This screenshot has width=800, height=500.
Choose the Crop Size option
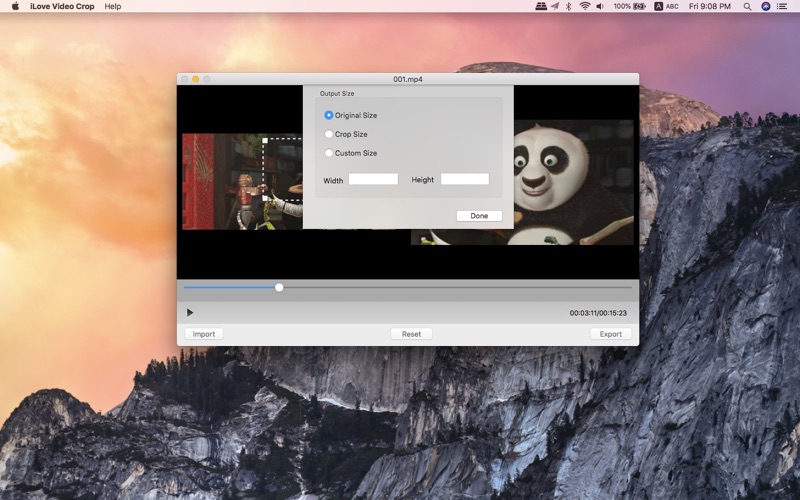coord(329,134)
